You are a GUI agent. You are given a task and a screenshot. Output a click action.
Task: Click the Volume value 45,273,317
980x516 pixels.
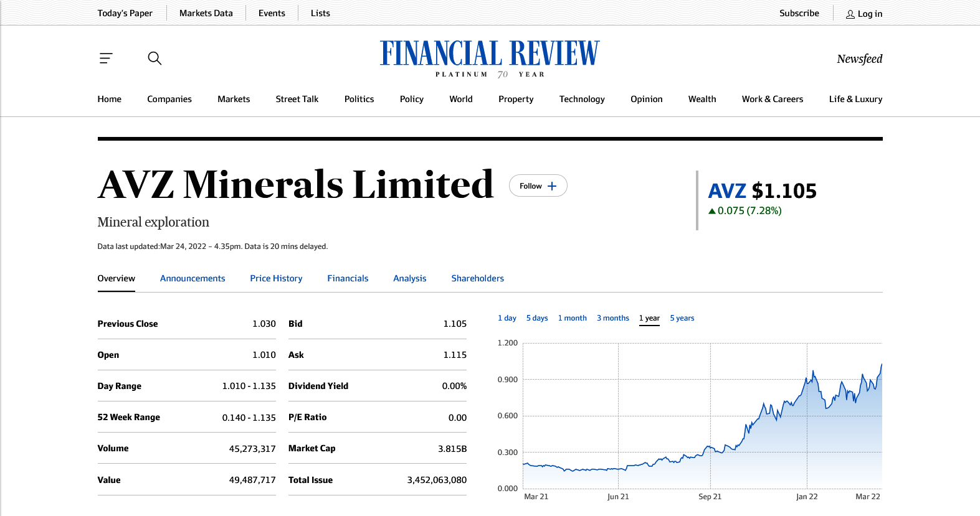252,449
